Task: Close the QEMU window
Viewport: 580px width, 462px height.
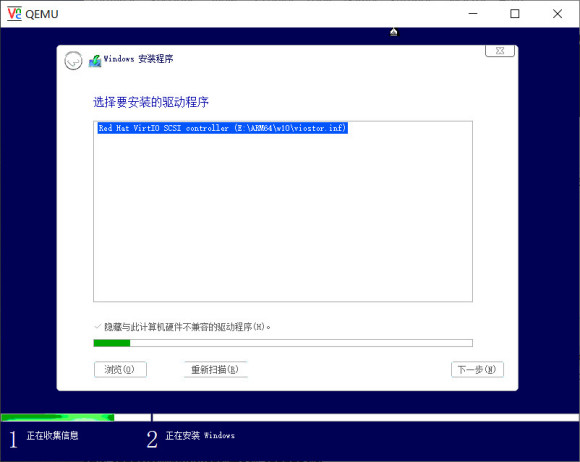Action: [557, 14]
